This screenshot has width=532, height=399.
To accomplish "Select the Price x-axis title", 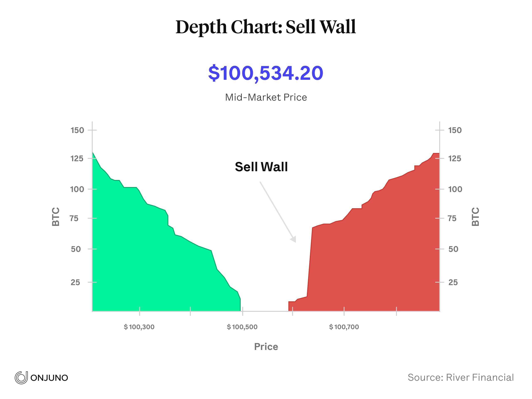I will [266, 347].
